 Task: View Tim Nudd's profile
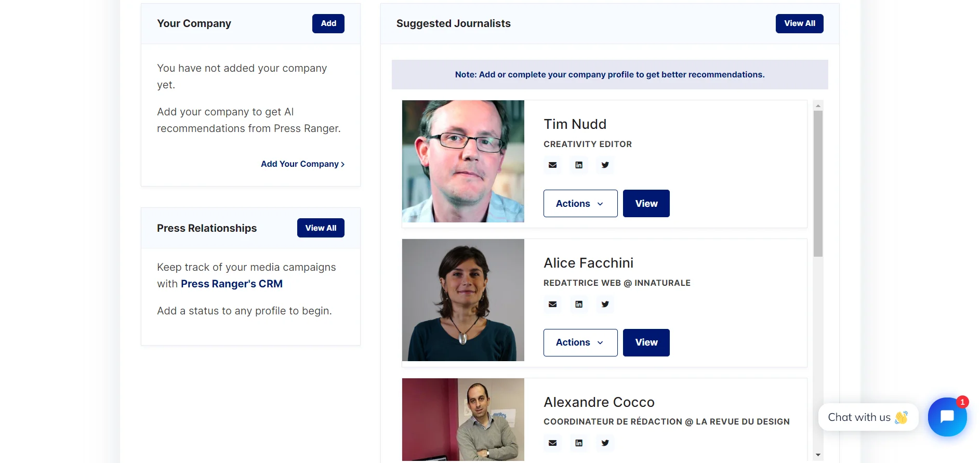click(x=646, y=204)
